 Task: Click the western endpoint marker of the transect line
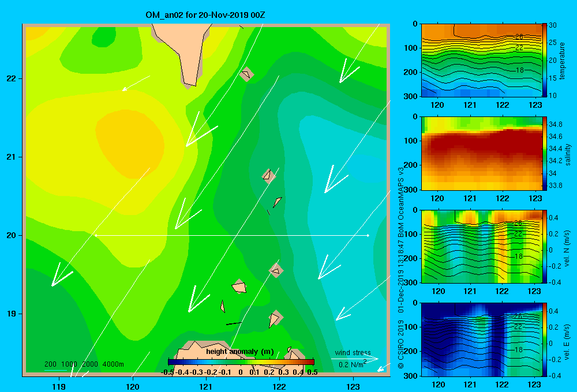click(x=96, y=235)
